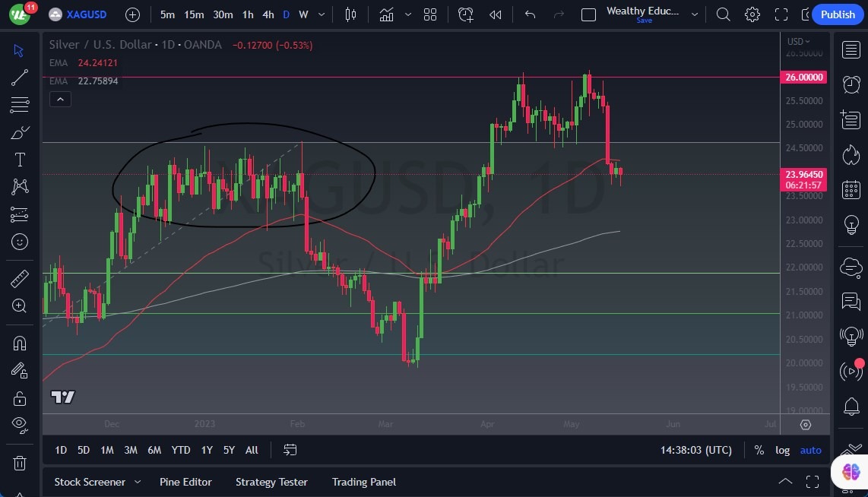The image size is (868, 497).
Task: Switch to the W weekly timeframe
Action: click(303, 15)
